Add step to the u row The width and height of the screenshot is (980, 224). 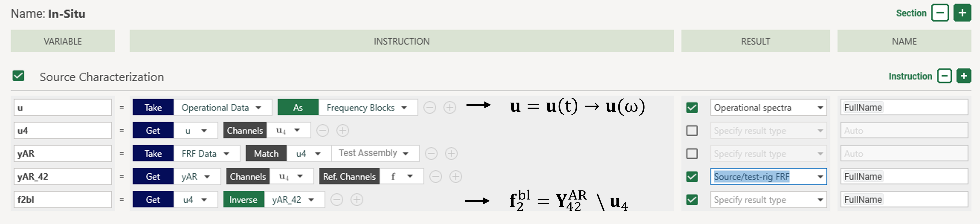(x=450, y=108)
